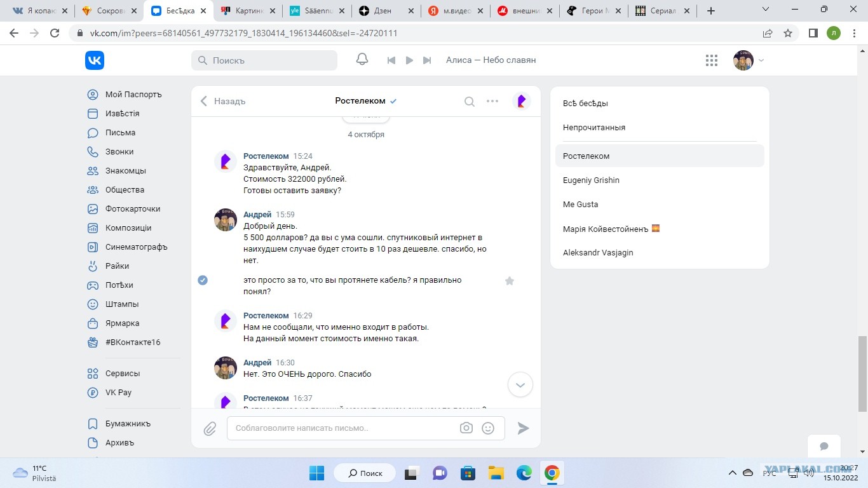Open Microsoft Edge from the taskbar

(x=524, y=473)
